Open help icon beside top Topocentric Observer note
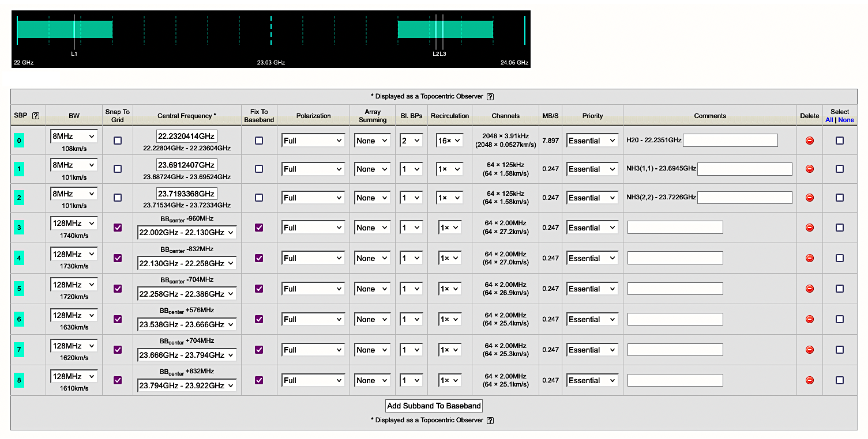 point(490,97)
